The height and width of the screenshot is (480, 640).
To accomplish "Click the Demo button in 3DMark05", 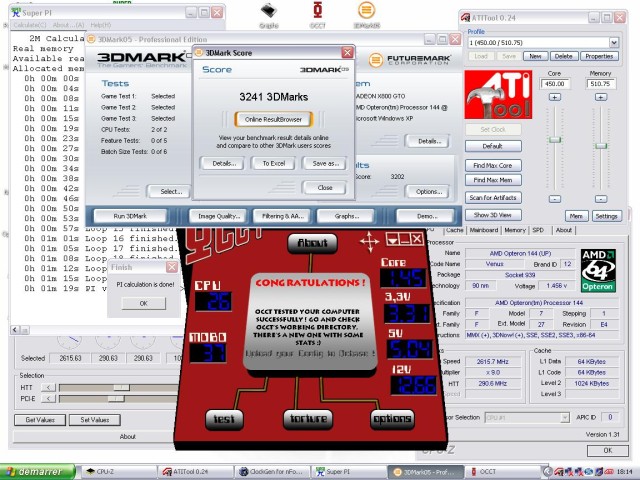I will click(x=427, y=216).
